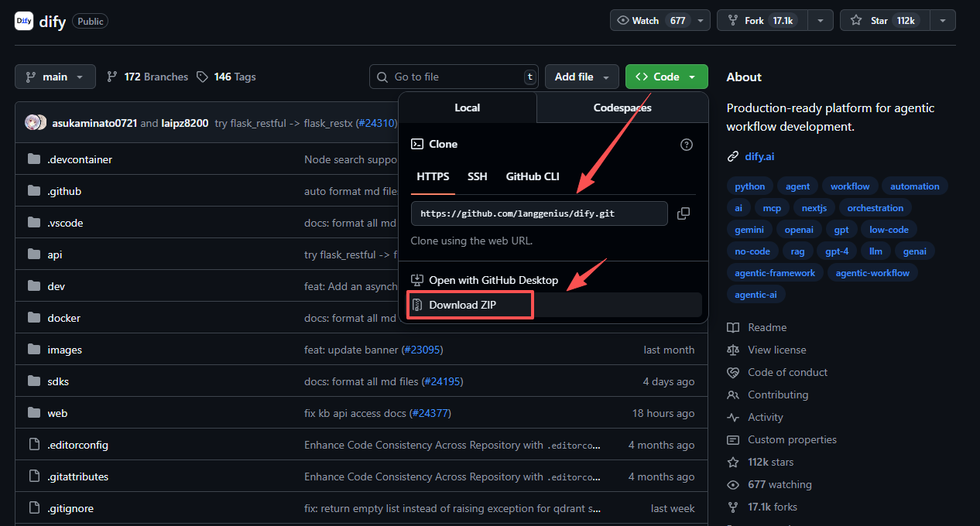Open the 172 Branches link
980x526 pixels.
[x=147, y=77]
